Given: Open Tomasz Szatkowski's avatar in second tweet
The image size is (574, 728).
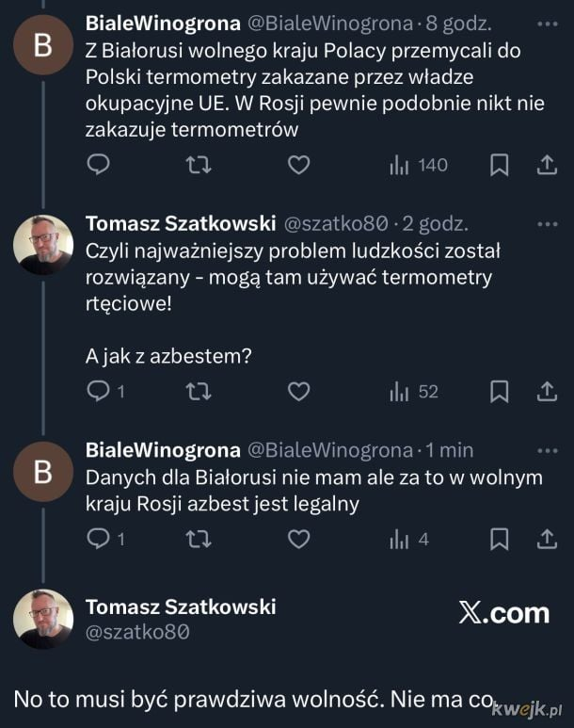Looking at the screenshot, I should (x=42, y=244).
